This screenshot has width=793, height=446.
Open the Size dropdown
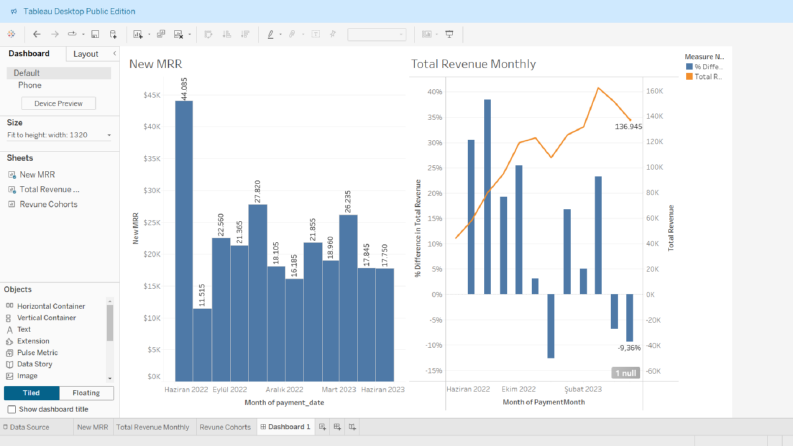(59, 135)
